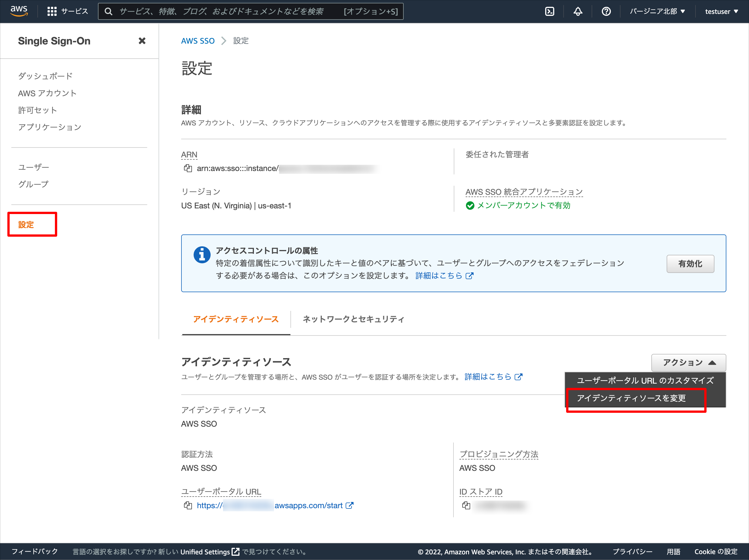Image resolution: width=749 pixels, height=560 pixels.
Task: Select 設定 in the sidebar
Action: point(26,225)
